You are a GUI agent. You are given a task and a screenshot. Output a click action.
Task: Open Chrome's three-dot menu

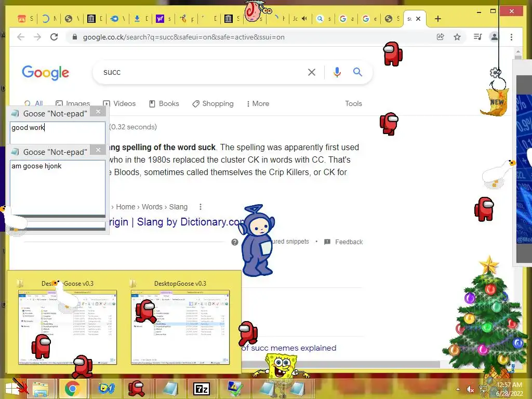click(511, 37)
